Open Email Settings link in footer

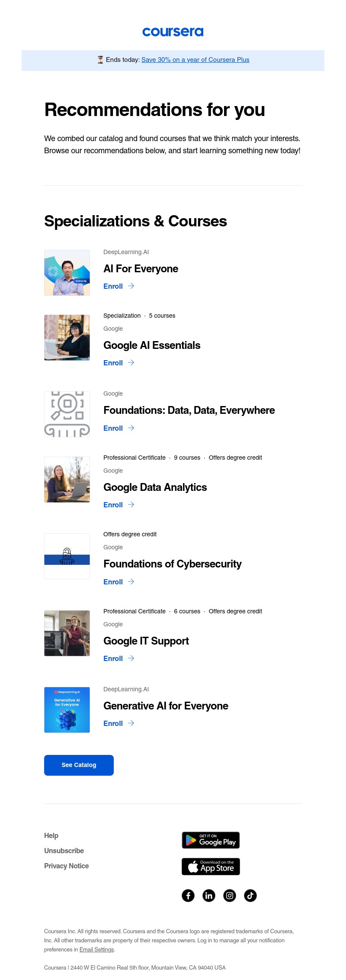[96, 950]
